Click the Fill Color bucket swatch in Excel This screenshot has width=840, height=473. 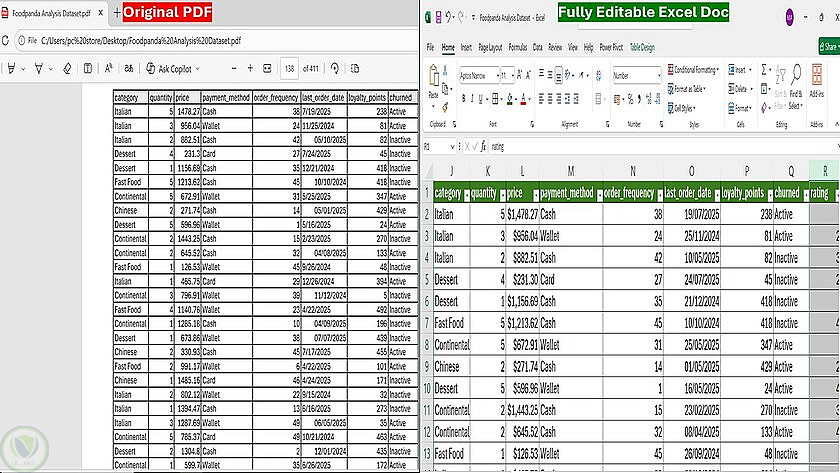click(509, 99)
